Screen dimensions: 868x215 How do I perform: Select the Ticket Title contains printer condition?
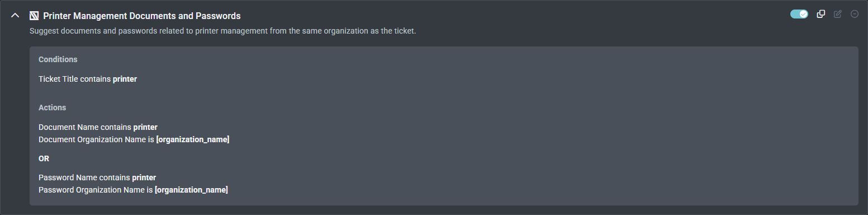coord(88,79)
